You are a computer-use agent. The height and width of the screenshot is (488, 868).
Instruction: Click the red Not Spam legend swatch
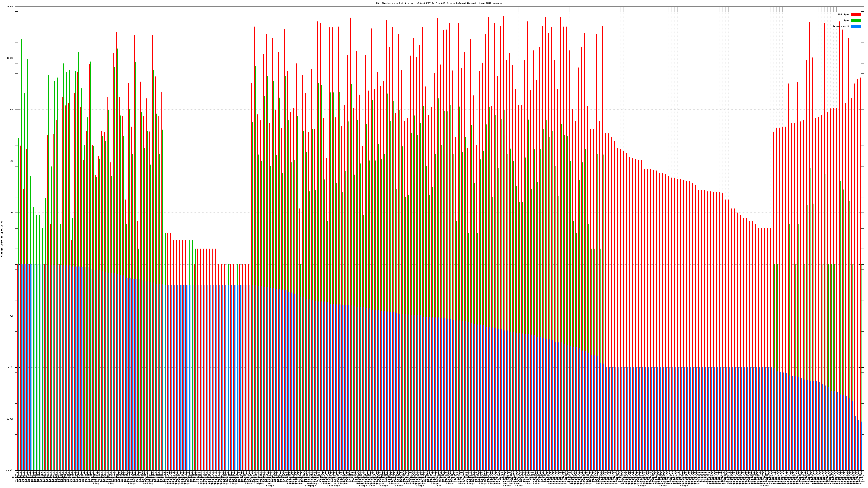pos(856,14)
